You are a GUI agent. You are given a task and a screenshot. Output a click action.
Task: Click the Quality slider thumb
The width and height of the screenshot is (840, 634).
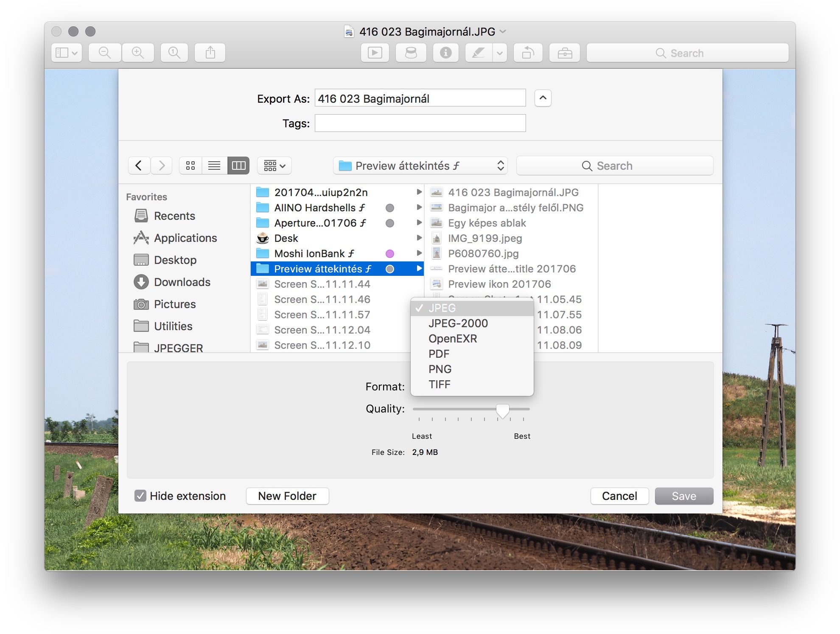coord(503,411)
